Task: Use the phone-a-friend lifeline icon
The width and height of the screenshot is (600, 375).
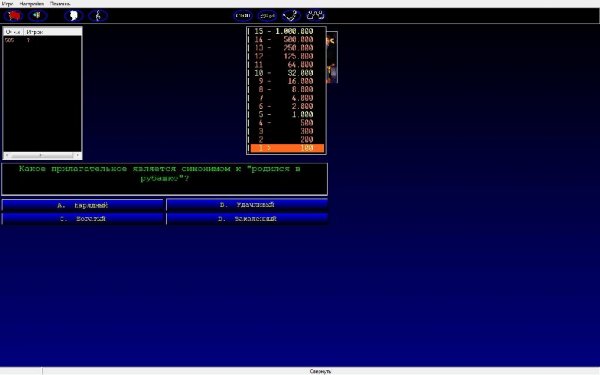Action: click(x=291, y=16)
